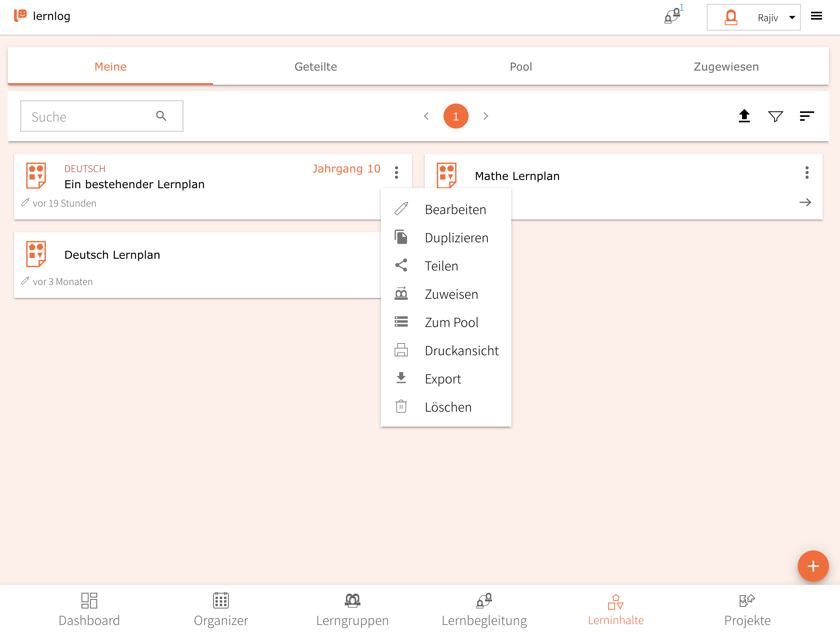Open three-dot menu on Mathe Lernplan
This screenshot has height=632, width=840.
pyautogui.click(x=807, y=173)
